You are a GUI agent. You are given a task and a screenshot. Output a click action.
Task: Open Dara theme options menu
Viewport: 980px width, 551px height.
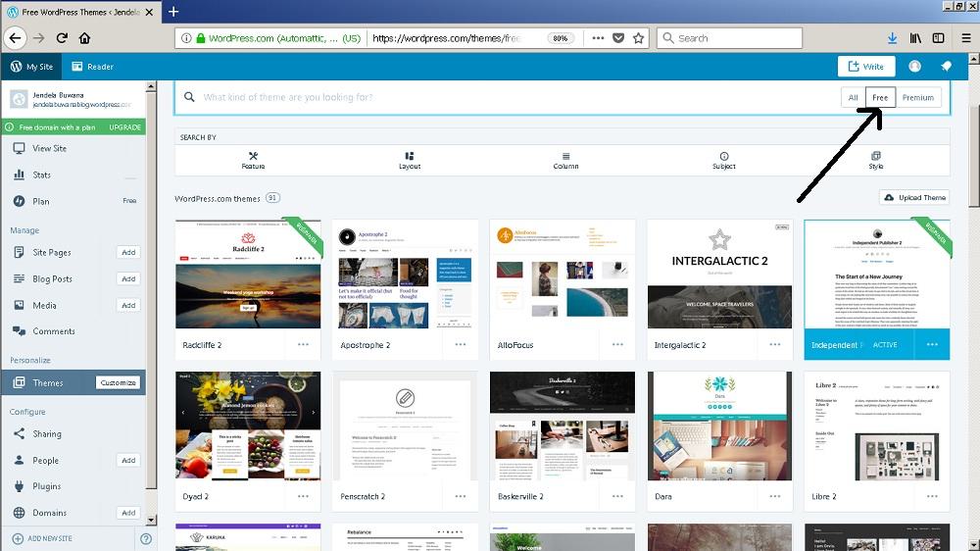click(x=775, y=496)
